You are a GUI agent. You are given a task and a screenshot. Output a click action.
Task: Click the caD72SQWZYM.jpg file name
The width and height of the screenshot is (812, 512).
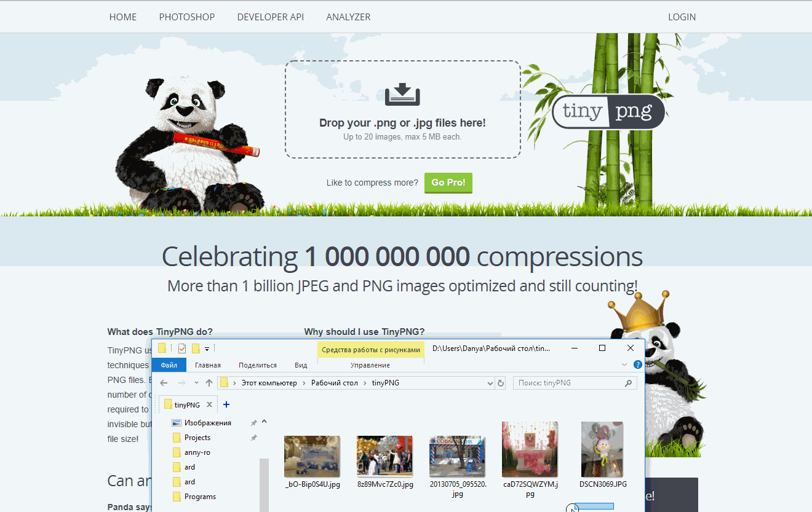[x=530, y=489]
